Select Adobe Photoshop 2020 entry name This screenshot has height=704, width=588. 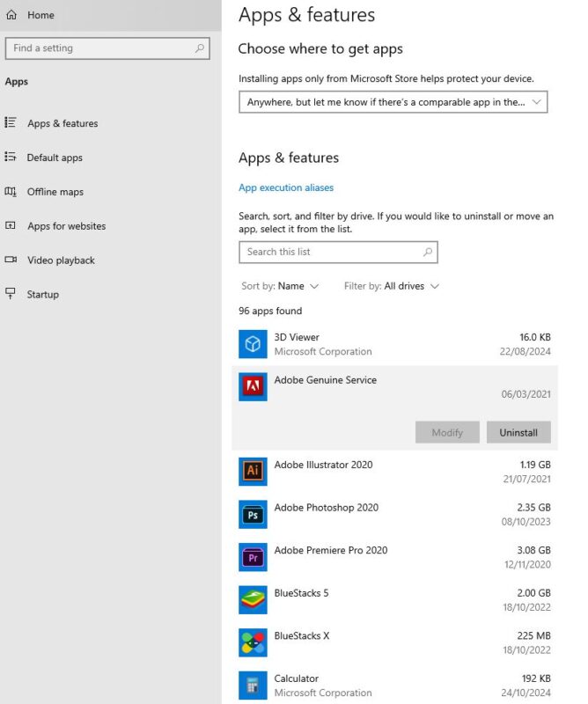tap(326, 508)
